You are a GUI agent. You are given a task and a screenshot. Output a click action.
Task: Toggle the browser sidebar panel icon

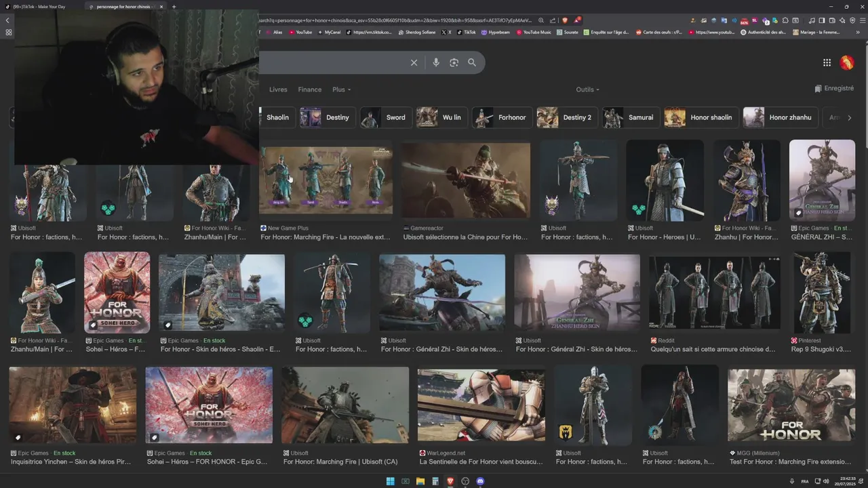822,20
